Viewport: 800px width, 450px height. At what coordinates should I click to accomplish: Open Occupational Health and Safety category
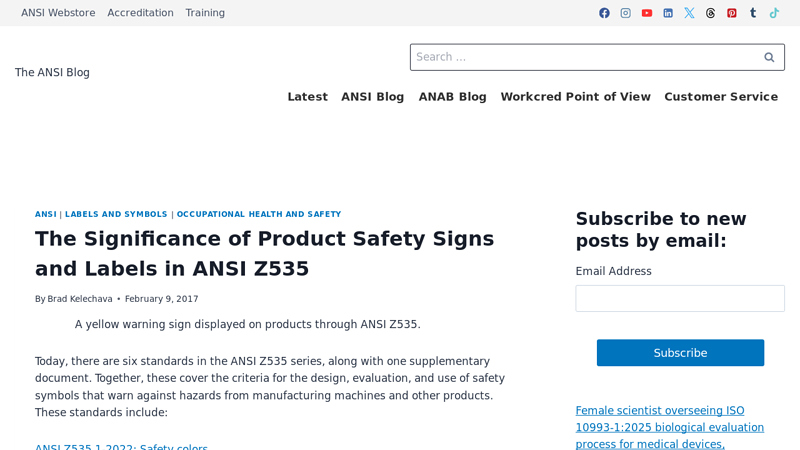tap(259, 214)
